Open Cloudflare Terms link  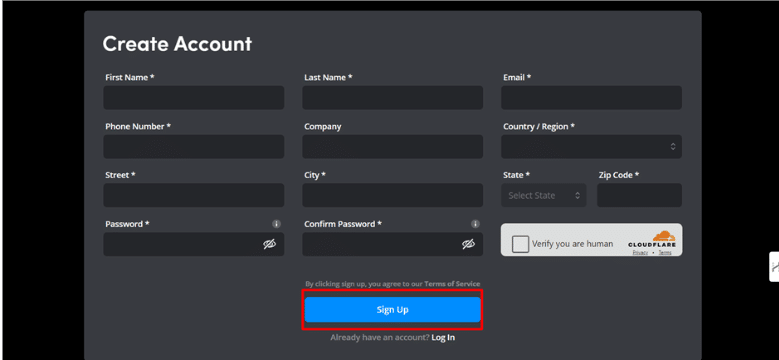coord(665,252)
